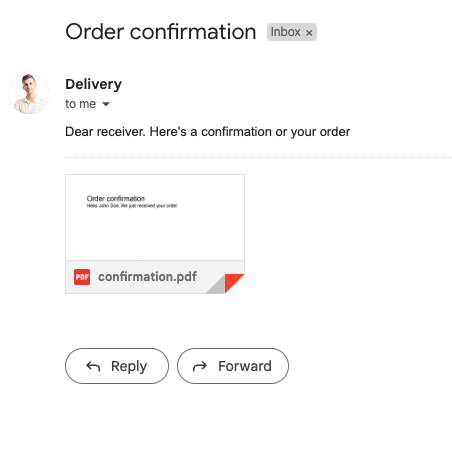Open the confirmation.pdf attachment preview thumbnail
Screen dimensions: 452x468
(x=155, y=217)
